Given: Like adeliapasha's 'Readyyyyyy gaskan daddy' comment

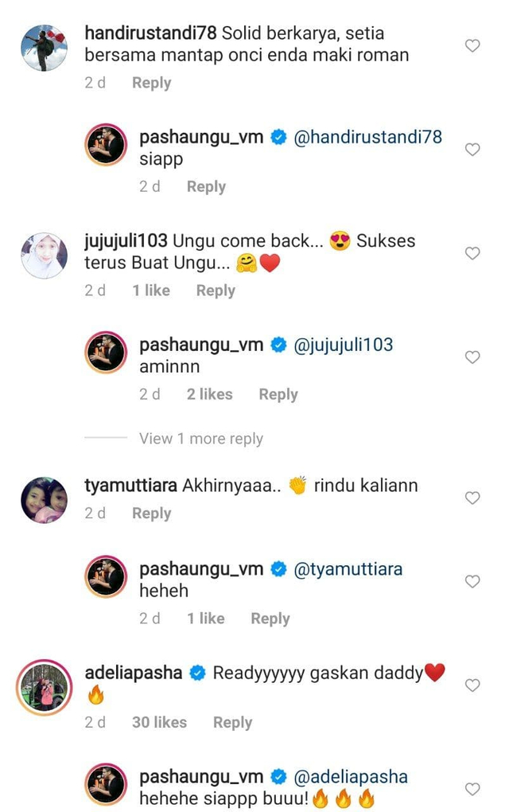Looking at the screenshot, I should point(472,685).
